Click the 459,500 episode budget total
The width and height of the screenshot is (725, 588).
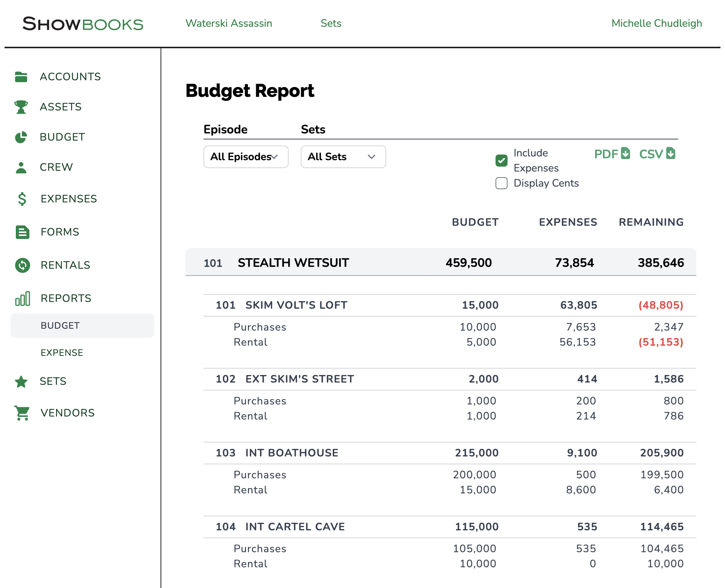468,263
